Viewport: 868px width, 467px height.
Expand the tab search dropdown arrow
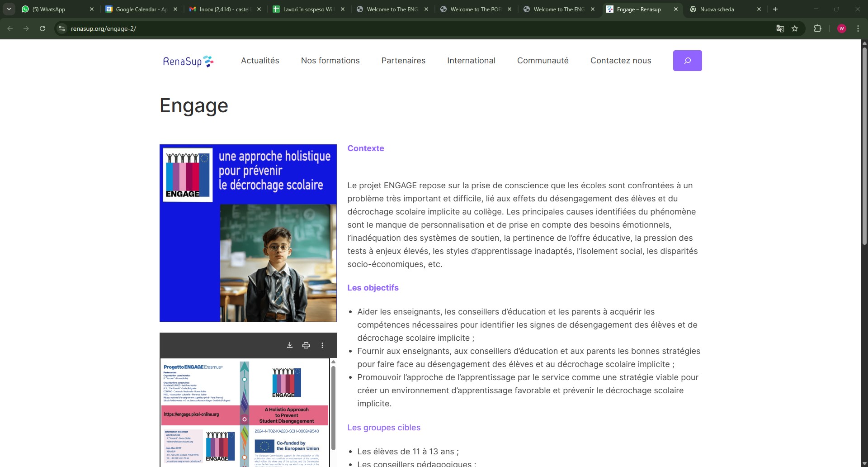point(9,9)
